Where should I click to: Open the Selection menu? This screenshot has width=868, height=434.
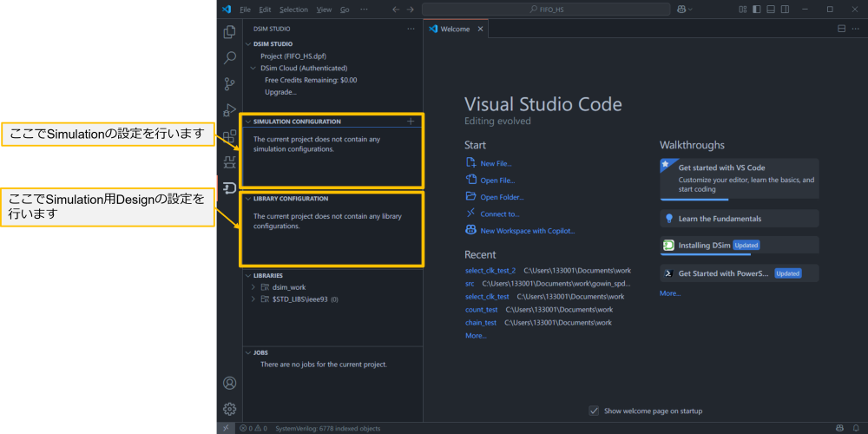point(293,10)
